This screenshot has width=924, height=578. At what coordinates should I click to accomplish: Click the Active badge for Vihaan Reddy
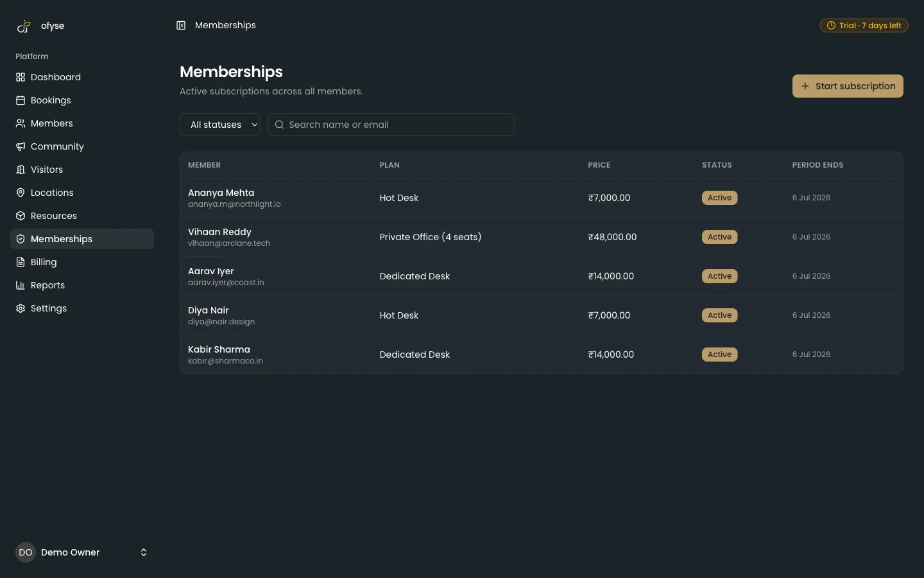tap(719, 237)
